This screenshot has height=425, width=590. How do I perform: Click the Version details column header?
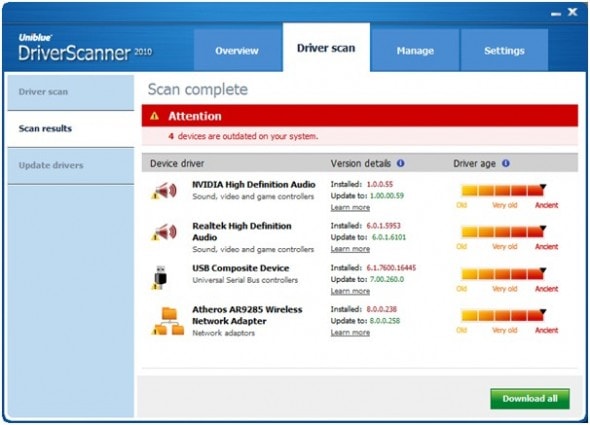click(360, 163)
